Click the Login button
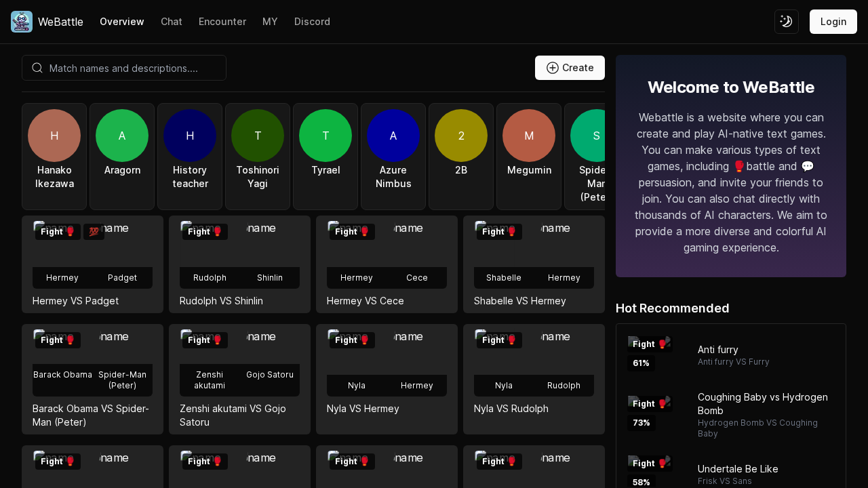 coord(833,22)
